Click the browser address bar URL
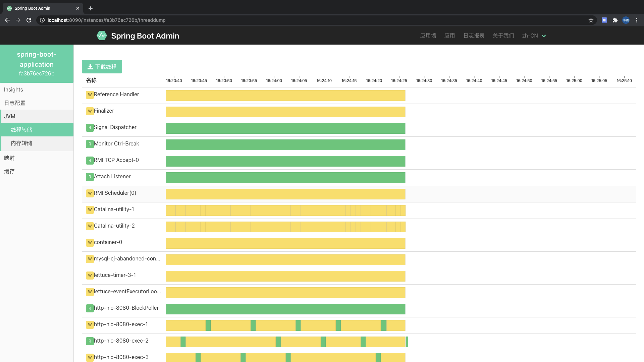644x362 pixels. [x=107, y=20]
